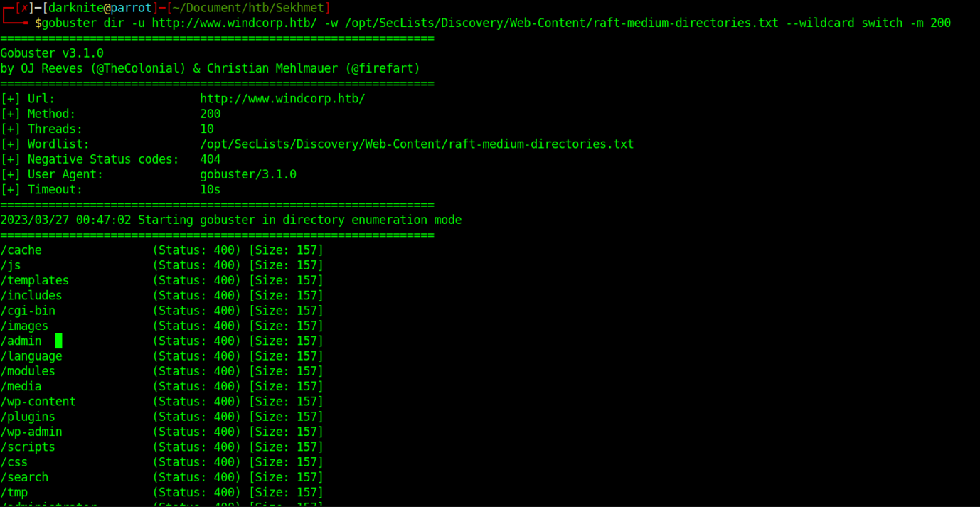Click the Url value in gobuster settings
The width and height of the screenshot is (980, 507).
(x=282, y=99)
